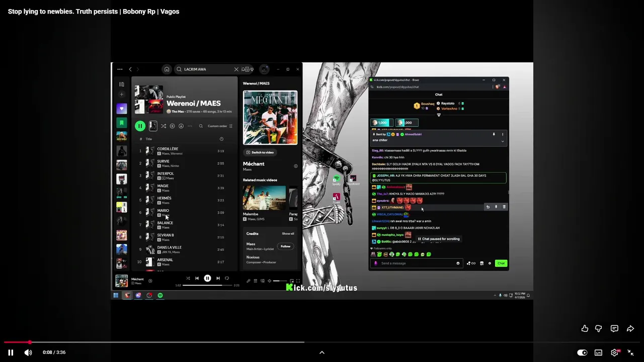
Task: Go to Spotify Home
Action: [x=167, y=69]
